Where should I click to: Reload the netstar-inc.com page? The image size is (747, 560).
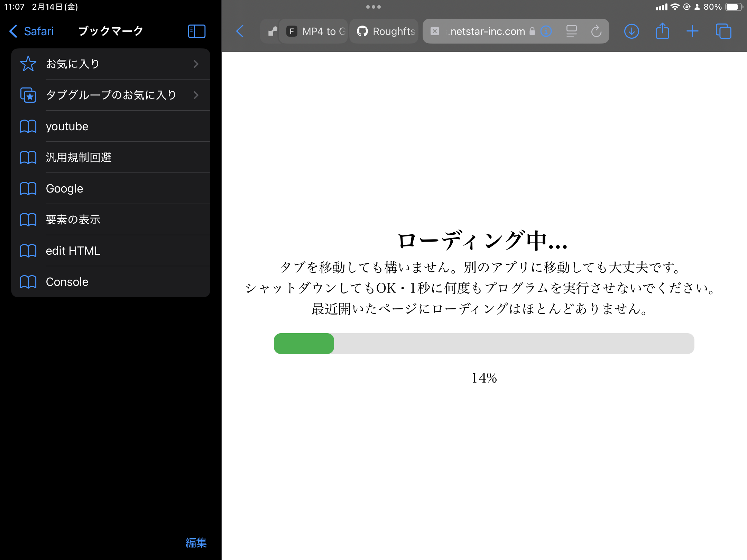click(x=596, y=31)
